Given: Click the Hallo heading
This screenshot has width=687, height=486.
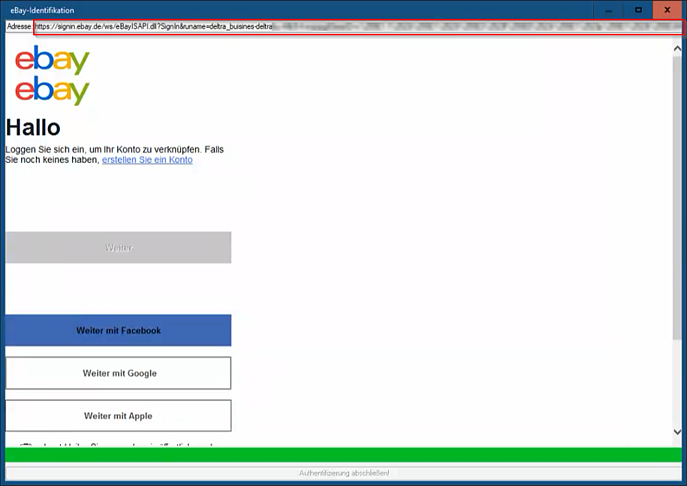Looking at the screenshot, I should (x=33, y=128).
